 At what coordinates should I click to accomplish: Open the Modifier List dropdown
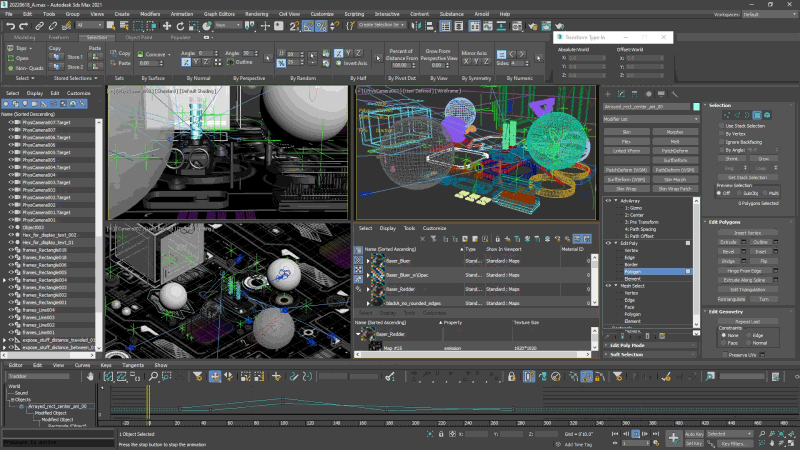pos(651,119)
